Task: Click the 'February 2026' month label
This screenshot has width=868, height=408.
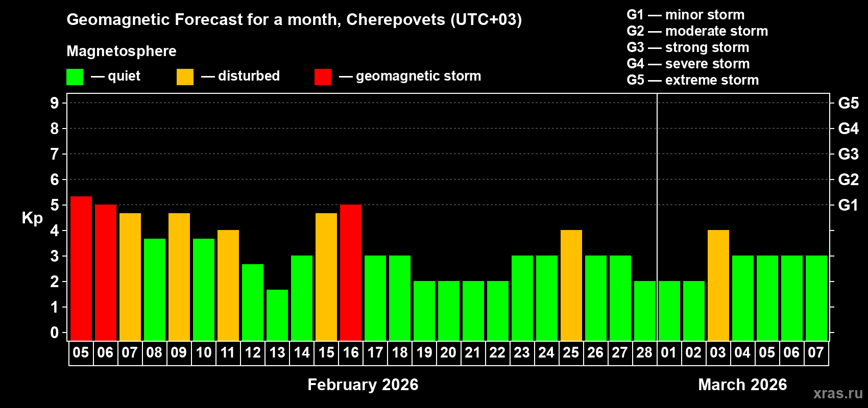Action: (363, 385)
